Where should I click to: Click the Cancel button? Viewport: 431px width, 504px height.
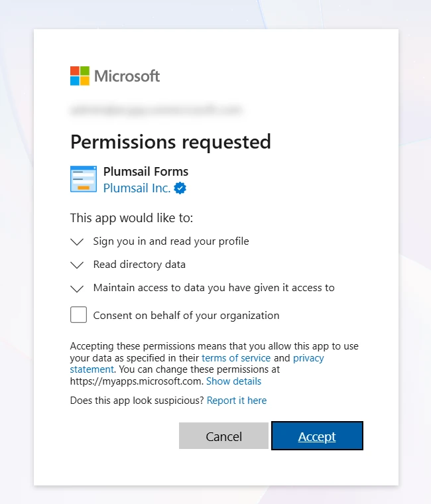click(x=223, y=436)
